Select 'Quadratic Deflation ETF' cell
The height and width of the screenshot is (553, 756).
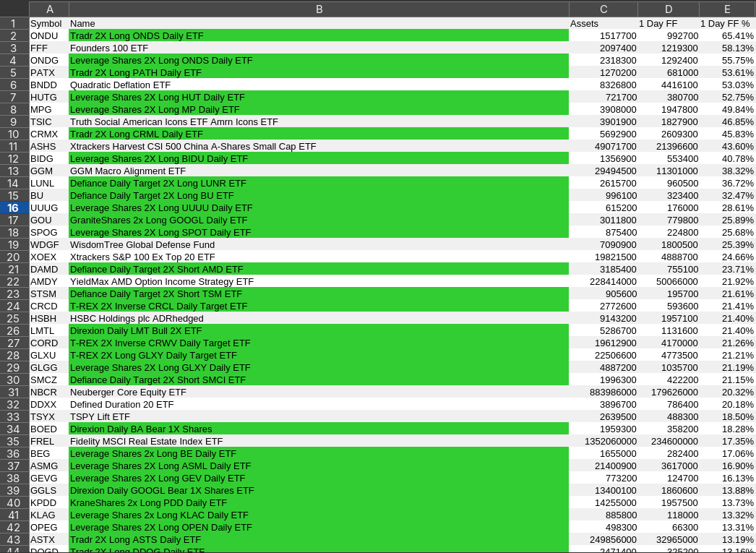pyautogui.click(x=319, y=85)
